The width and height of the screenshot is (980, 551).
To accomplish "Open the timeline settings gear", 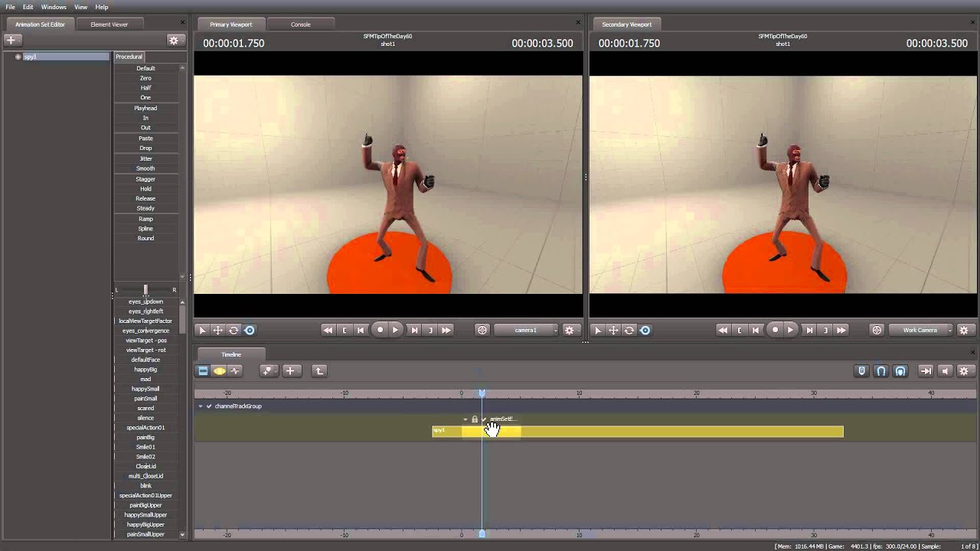I will pos(965,370).
